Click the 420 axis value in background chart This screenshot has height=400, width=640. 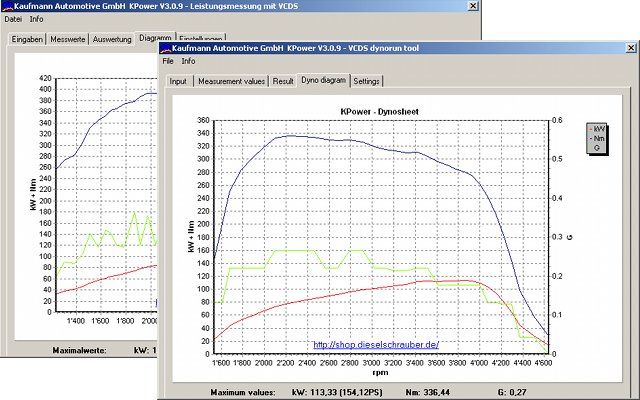[45, 78]
